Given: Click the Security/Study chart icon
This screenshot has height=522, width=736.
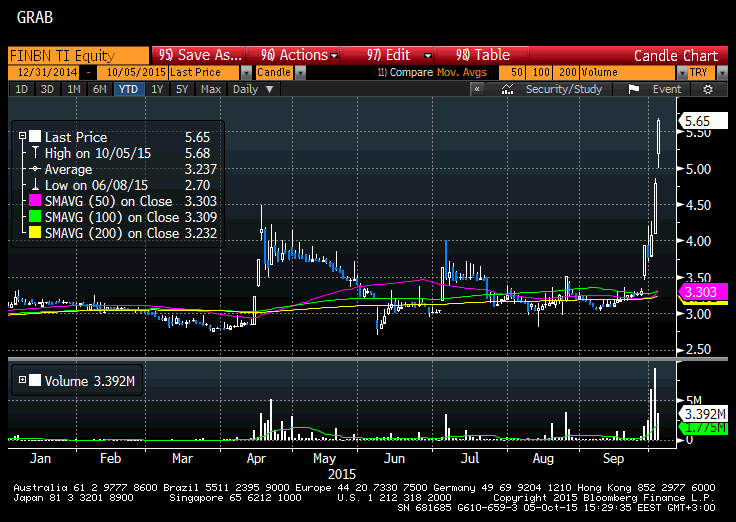Looking at the screenshot, I should [x=509, y=89].
